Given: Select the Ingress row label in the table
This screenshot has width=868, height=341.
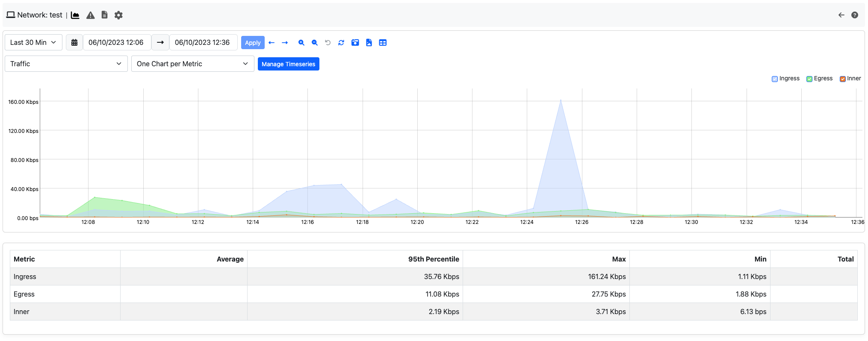Looking at the screenshot, I should [25, 276].
